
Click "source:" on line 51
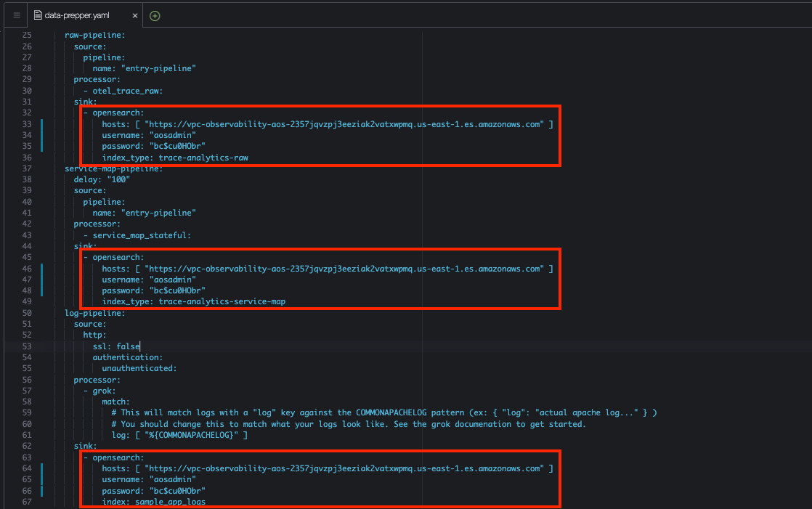pos(90,324)
